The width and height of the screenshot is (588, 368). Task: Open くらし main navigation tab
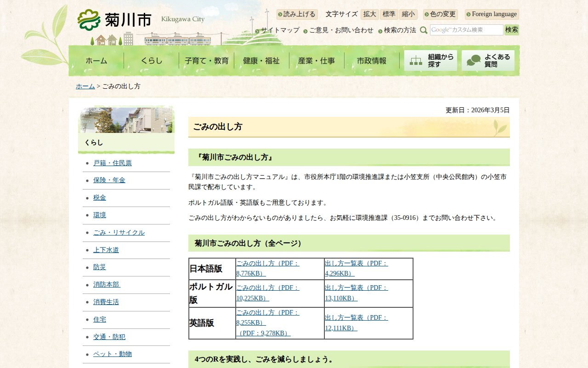pos(152,61)
